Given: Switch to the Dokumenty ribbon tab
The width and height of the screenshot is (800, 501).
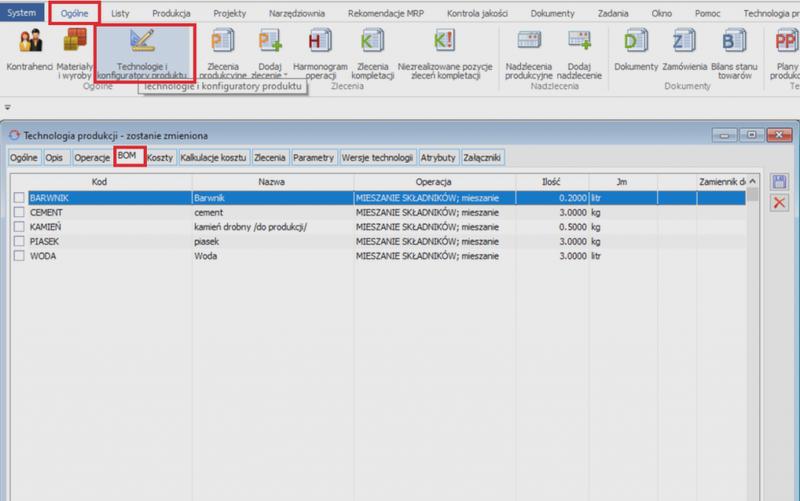Looking at the screenshot, I should tap(553, 13).
